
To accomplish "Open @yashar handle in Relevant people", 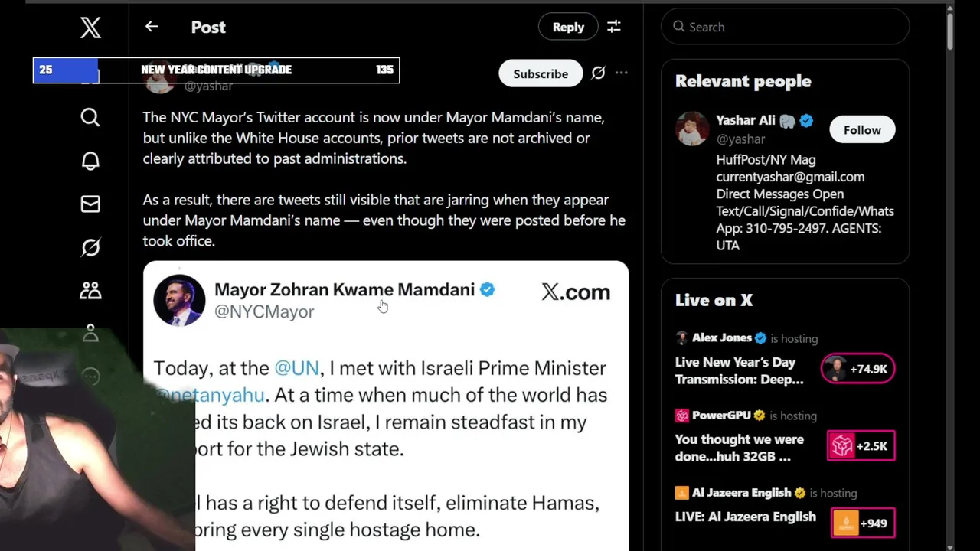I will [740, 139].
